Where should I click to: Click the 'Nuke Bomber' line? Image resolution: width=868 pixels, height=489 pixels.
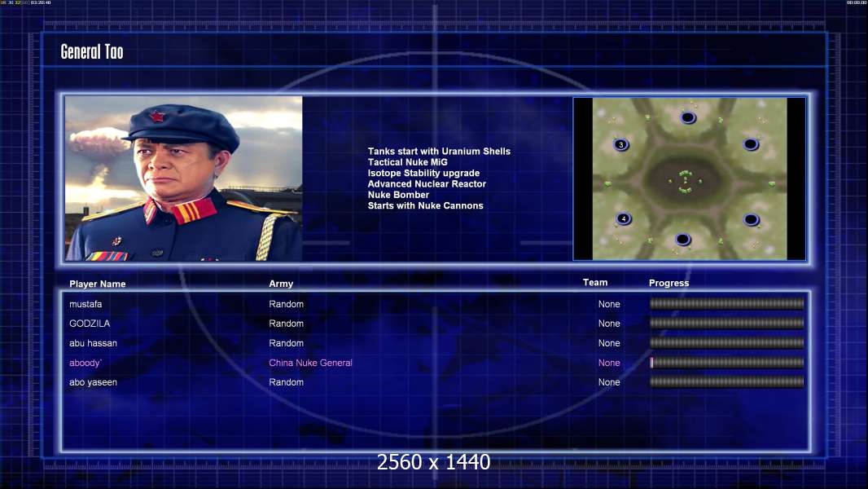pos(398,195)
